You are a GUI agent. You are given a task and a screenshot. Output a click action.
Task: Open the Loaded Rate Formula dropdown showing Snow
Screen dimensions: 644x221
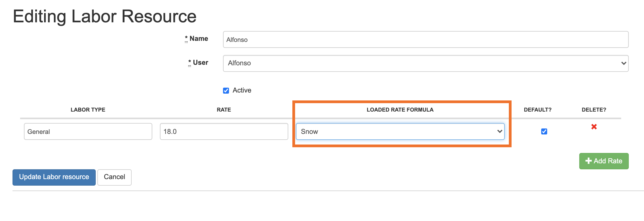coord(400,131)
